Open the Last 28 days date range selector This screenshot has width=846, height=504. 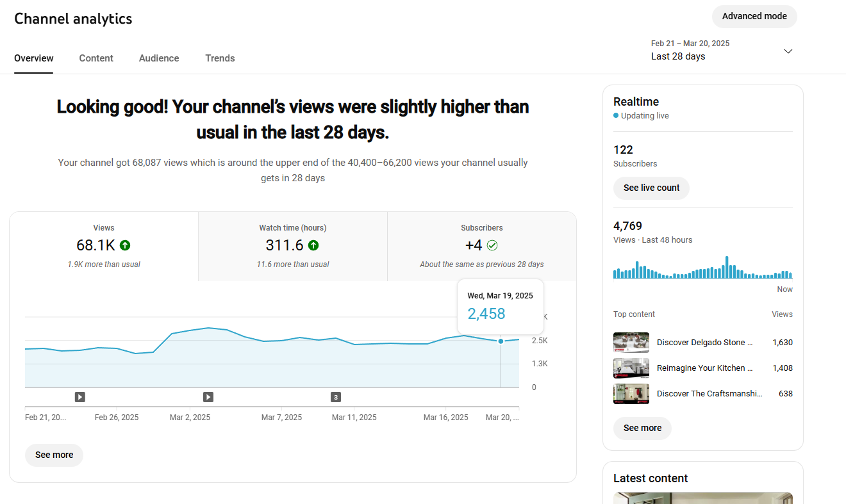pos(722,51)
